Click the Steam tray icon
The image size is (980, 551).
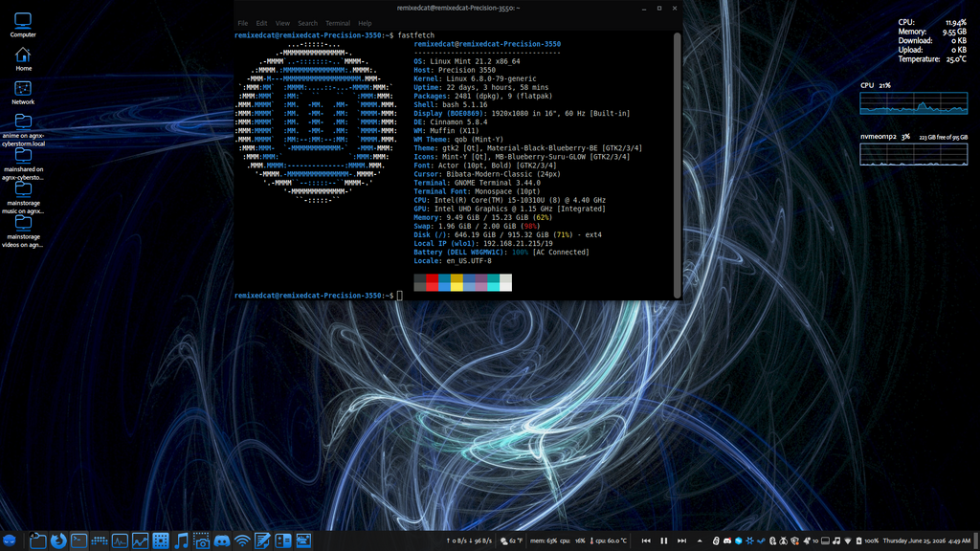[x=761, y=540]
